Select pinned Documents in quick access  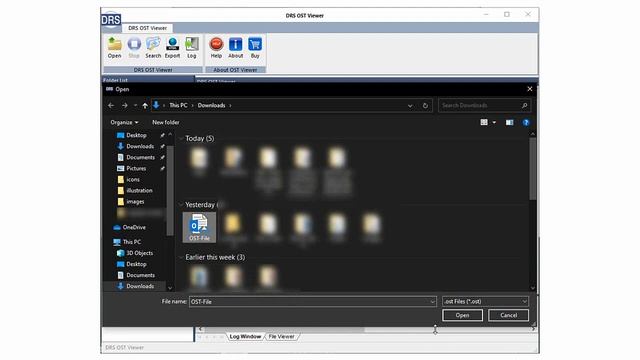pos(140,157)
